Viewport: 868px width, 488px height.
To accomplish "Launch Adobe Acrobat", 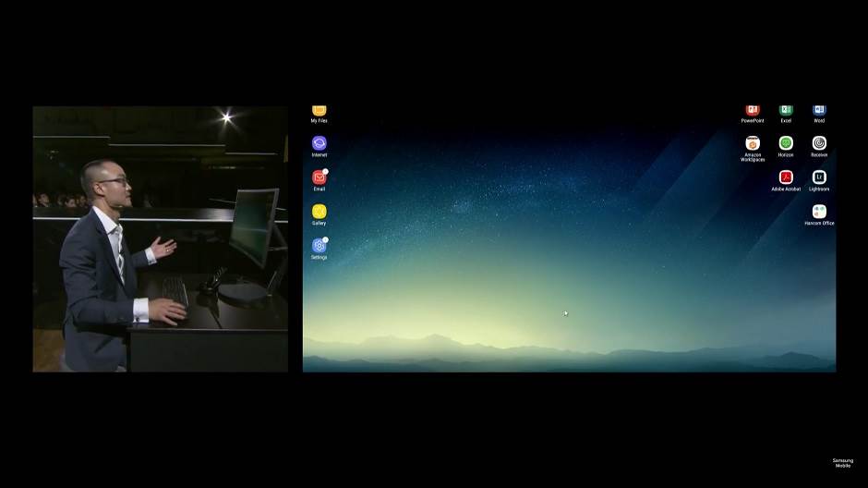I will click(x=786, y=177).
